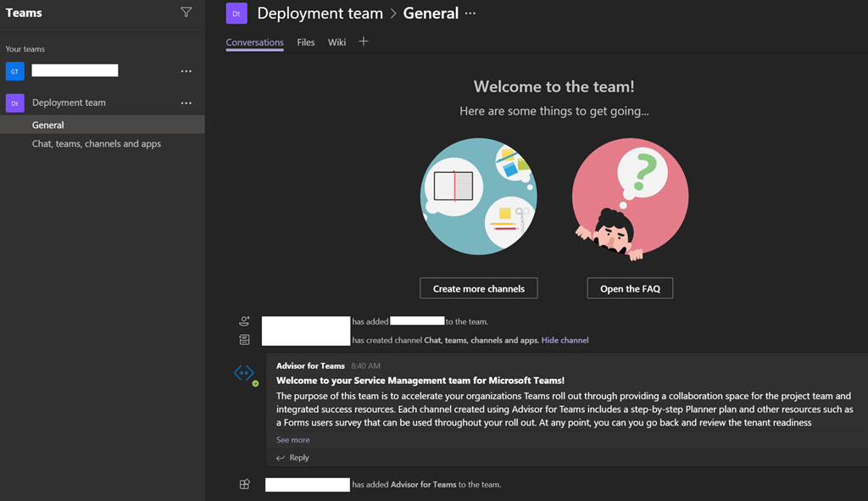Add a new tab with plus icon

(x=363, y=42)
